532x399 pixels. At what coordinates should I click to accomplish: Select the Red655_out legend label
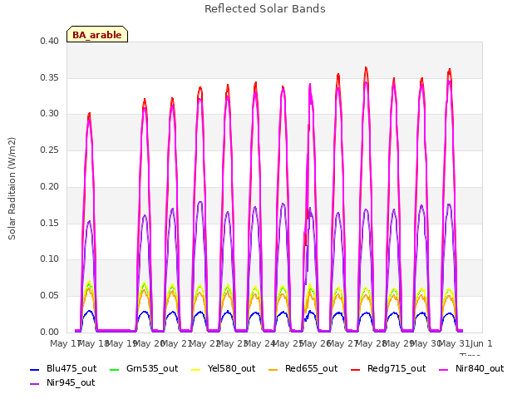coord(311,368)
